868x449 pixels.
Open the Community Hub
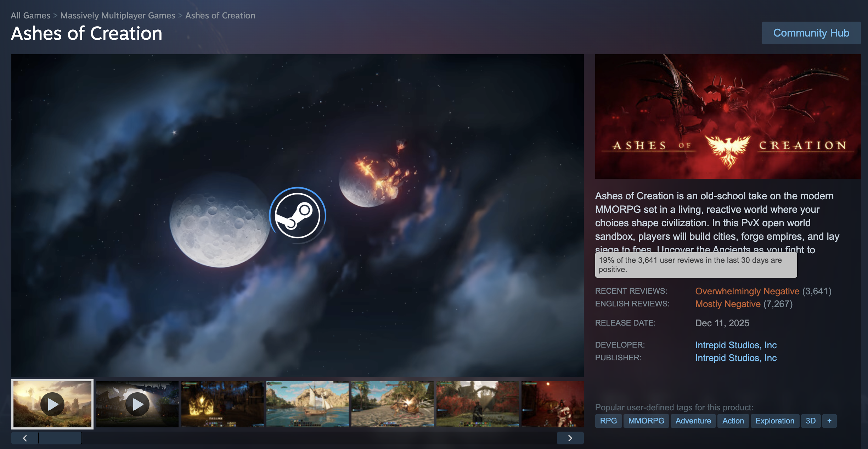[x=811, y=33]
